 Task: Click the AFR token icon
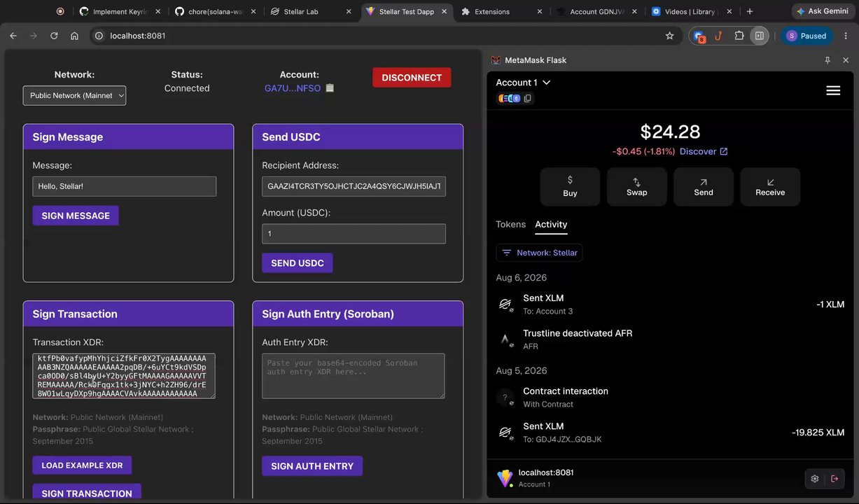[x=505, y=339]
